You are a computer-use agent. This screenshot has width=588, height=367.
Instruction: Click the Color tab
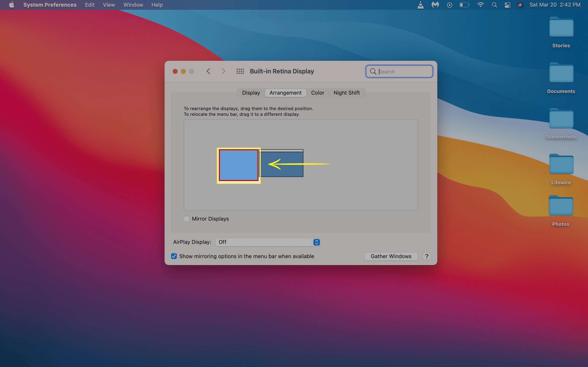(317, 93)
